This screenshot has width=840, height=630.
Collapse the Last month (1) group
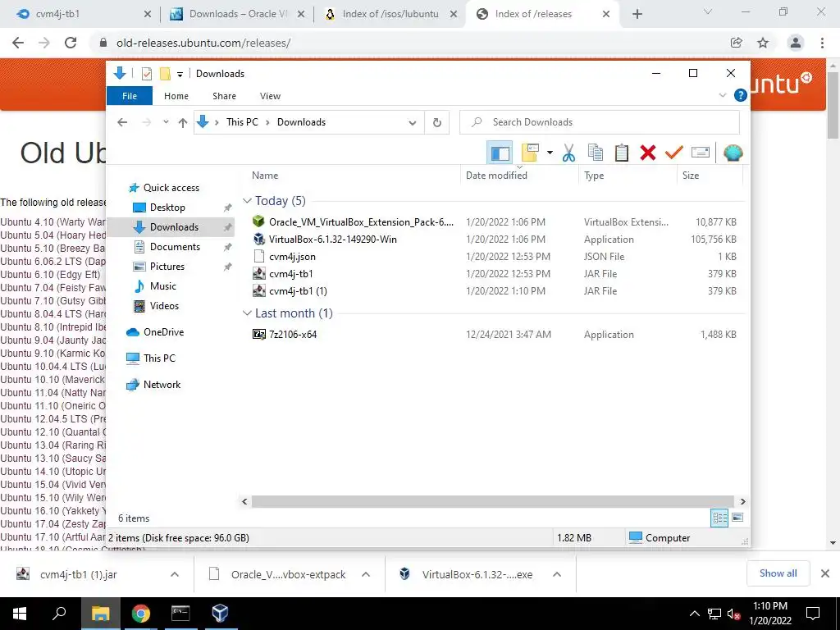pyautogui.click(x=247, y=313)
